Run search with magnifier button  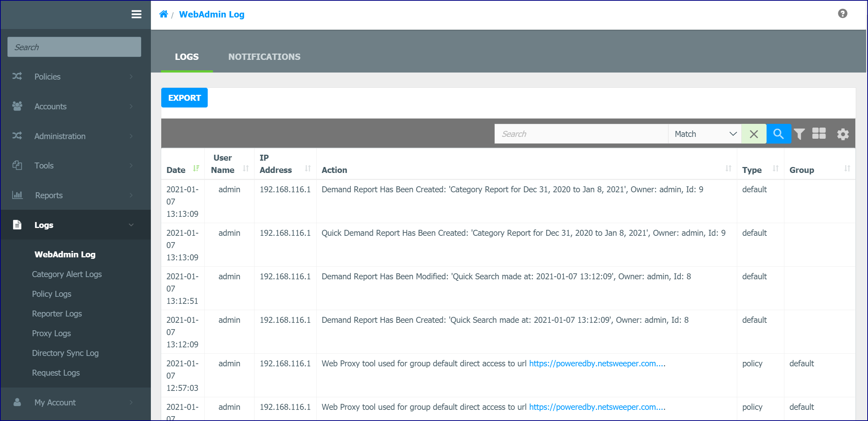[x=778, y=134]
